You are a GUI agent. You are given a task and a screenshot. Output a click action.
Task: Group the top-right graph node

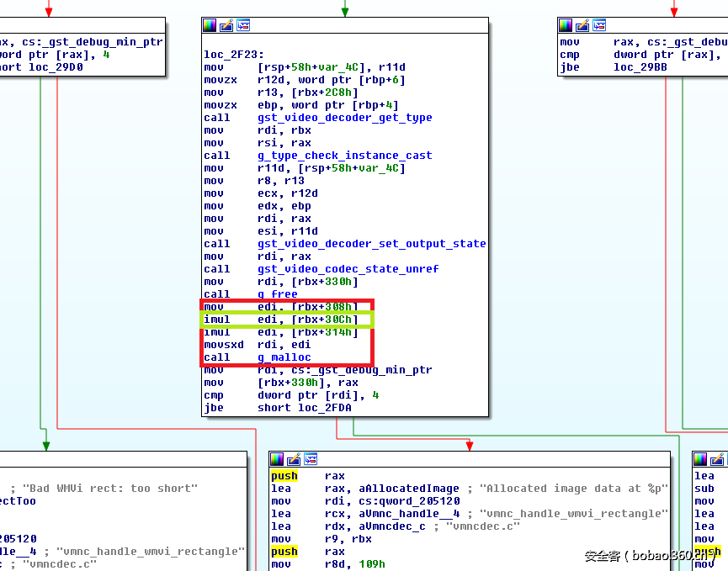pyautogui.click(x=598, y=25)
